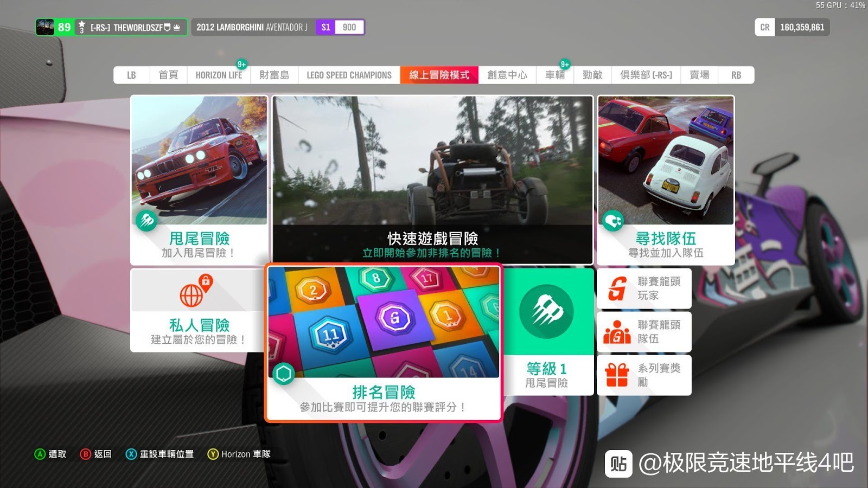Viewport: 868px width, 488px height.
Task: Select the LEGO SPEED CHAMPIONS tab
Action: pyautogui.click(x=349, y=75)
